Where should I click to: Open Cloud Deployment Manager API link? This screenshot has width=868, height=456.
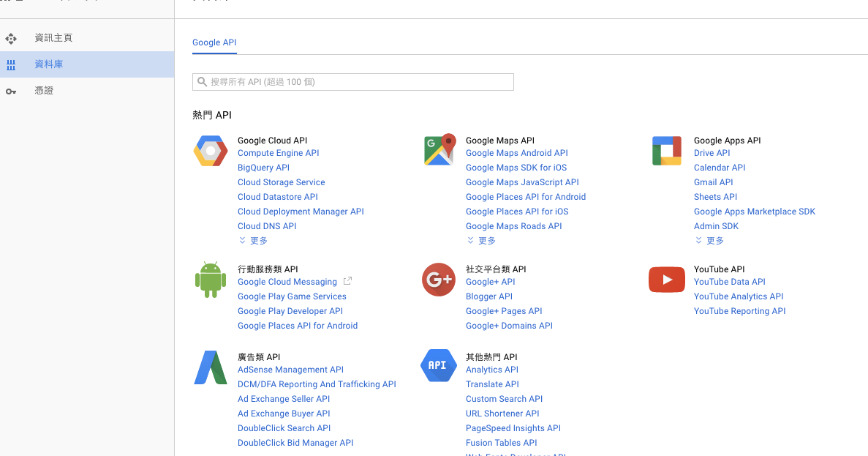[301, 212]
